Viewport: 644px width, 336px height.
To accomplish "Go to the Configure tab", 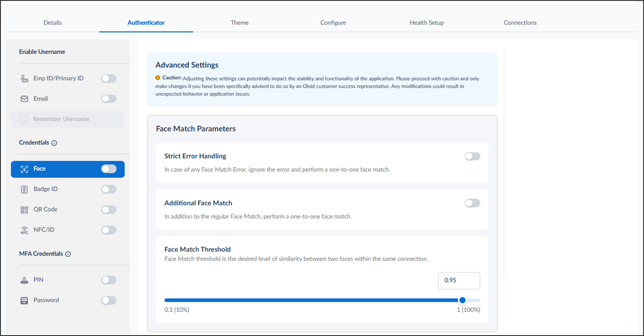I will click(x=333, y=22).
